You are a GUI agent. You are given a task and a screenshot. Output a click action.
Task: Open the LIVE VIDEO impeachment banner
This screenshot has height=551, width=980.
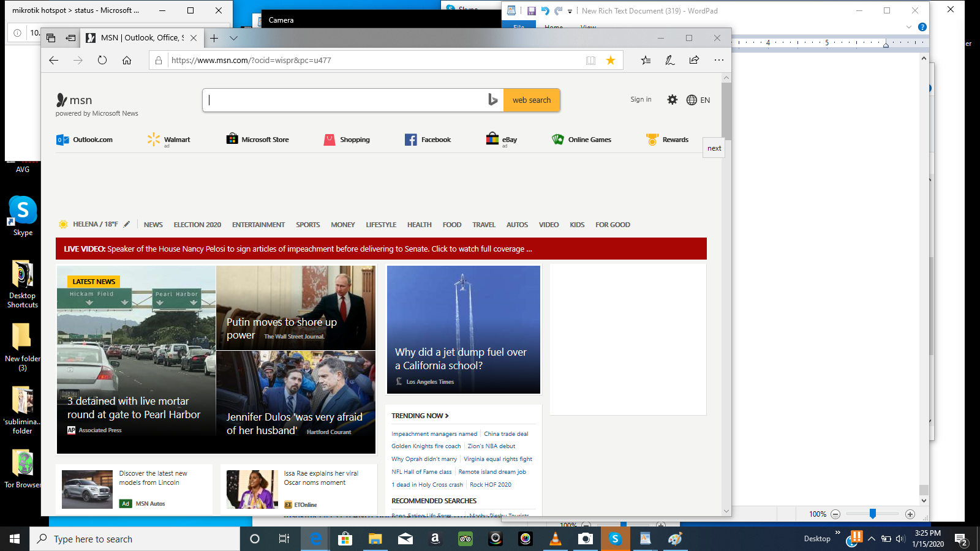(381, 249)
